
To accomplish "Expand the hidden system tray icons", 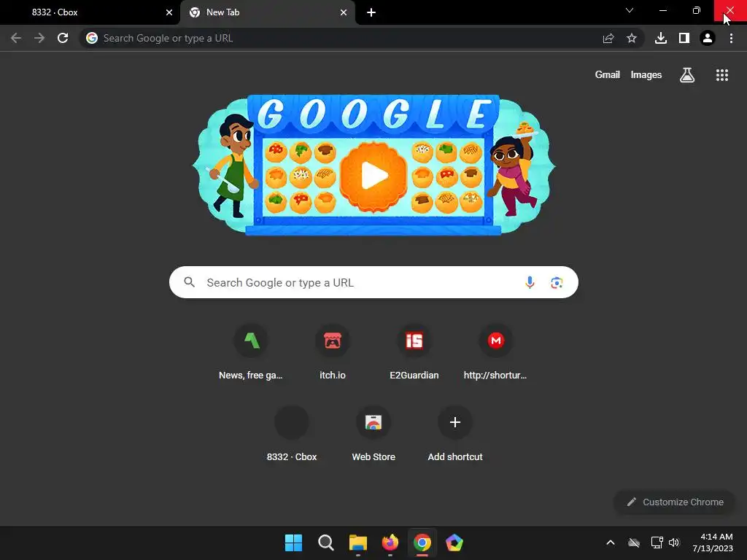I will tap(611, 542).
